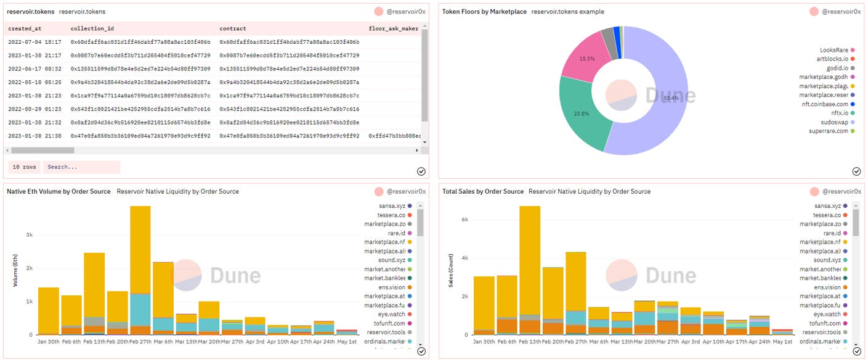Toggle marketplace.reser legend entry in pie chart
The height and width of the screenshot is (362, 868).
[827, 95]
